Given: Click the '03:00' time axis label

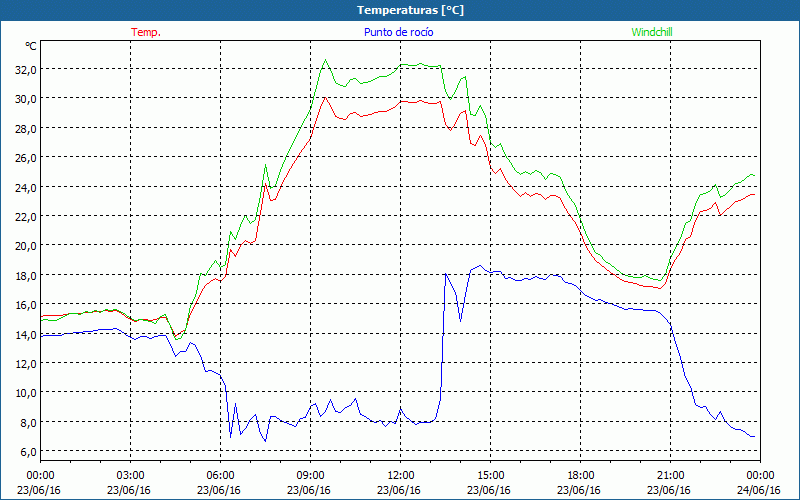Looking at the screenshot, I should pos(130,476).
